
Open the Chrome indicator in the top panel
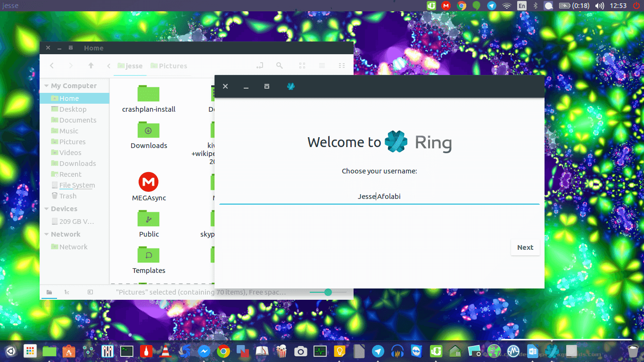[x=462, y=6]
